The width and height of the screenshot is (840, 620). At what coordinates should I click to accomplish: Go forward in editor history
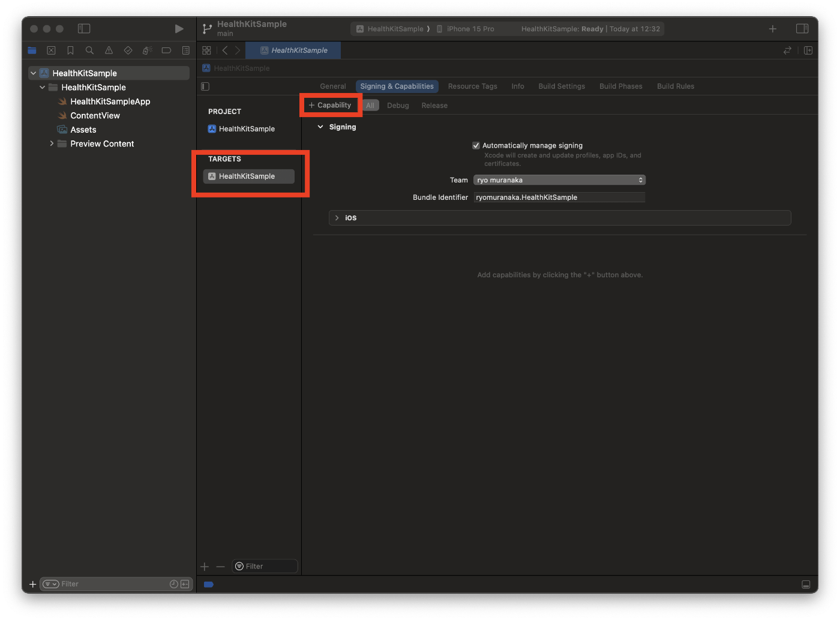pos(238,50)
